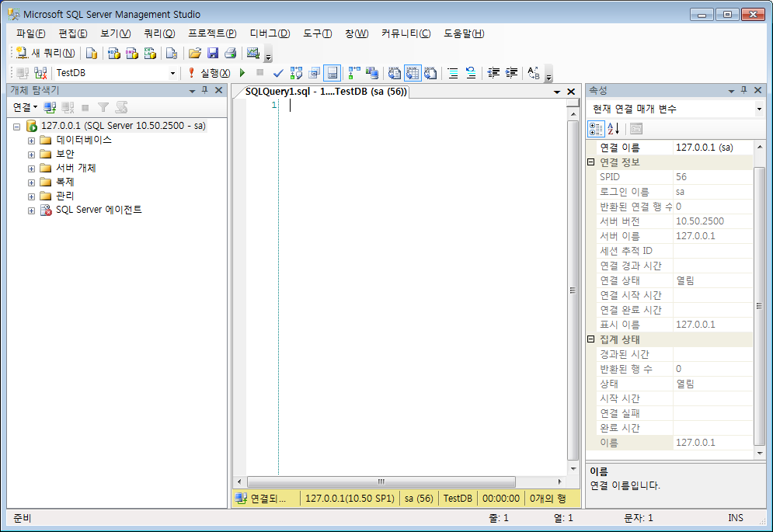Switch to Results to Grid
This screenshot has width=773, height=532.
pos(413,73)
